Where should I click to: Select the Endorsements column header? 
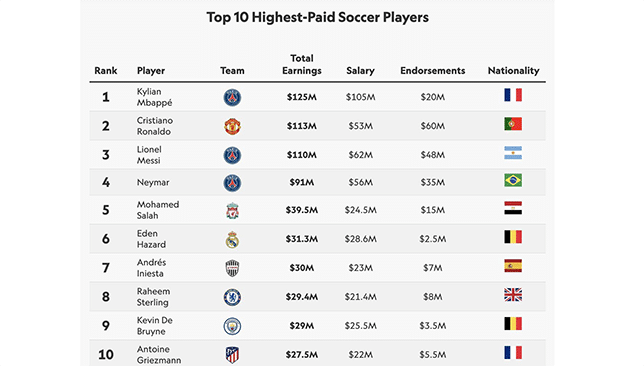[x=432, y=71]
